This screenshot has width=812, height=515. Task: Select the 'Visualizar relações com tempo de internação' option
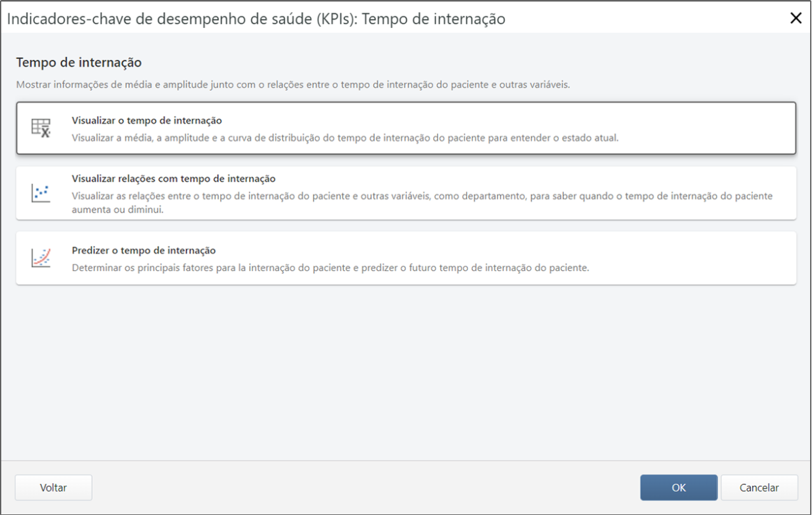(x=406, y=193)
